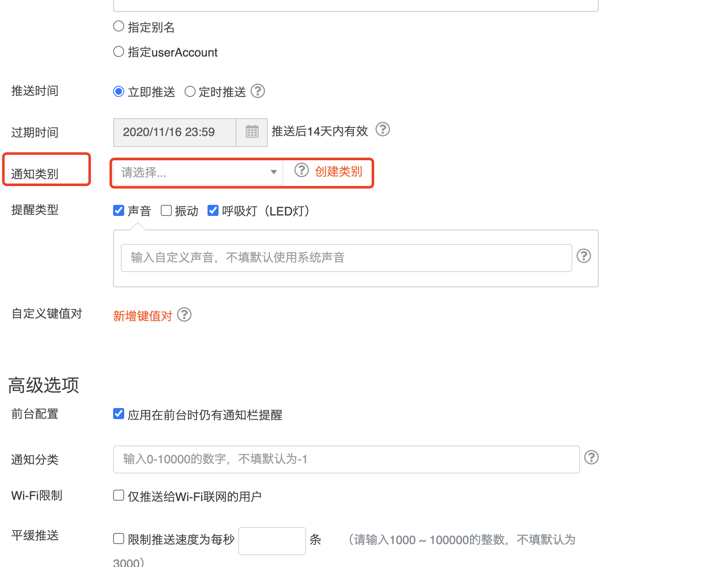Select the 指定别名 radio option
Screen dimensions: 728x567
click(118, 26)
